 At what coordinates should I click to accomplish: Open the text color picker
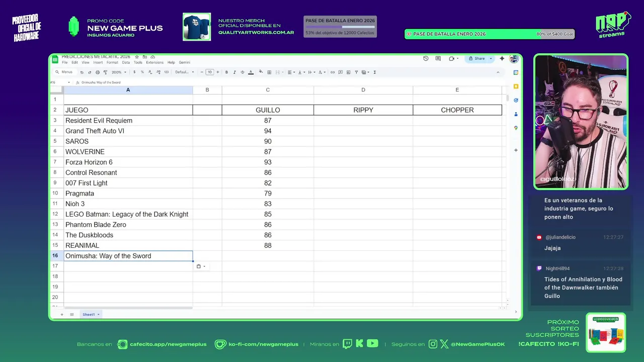(x=251, y=72)
